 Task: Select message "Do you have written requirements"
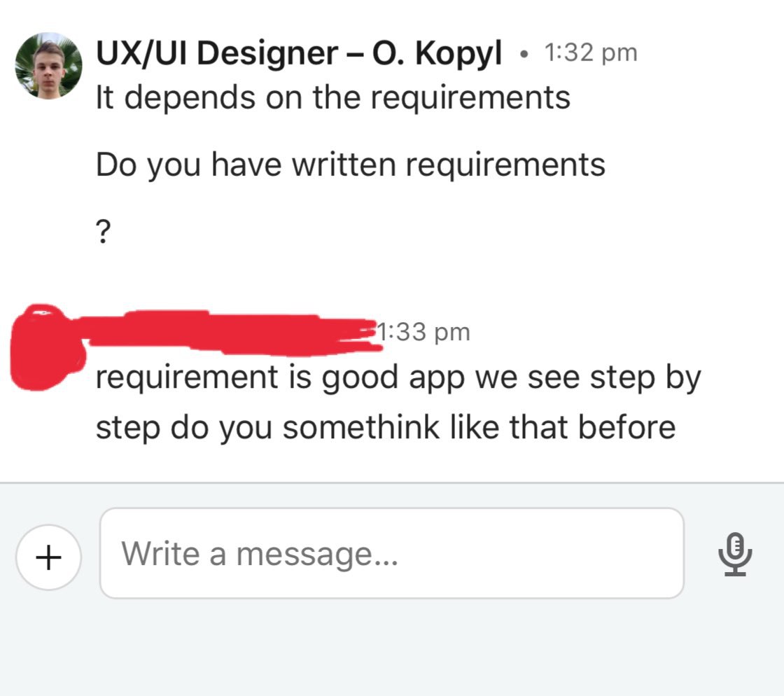point(350,165)
